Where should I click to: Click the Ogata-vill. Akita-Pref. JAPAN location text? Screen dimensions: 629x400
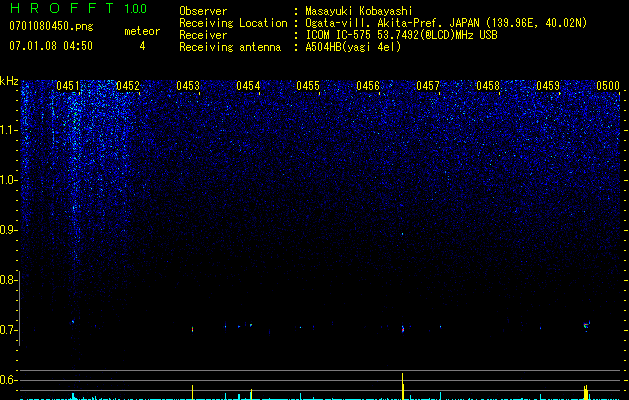pyautogui.click(x=446, y=23)
